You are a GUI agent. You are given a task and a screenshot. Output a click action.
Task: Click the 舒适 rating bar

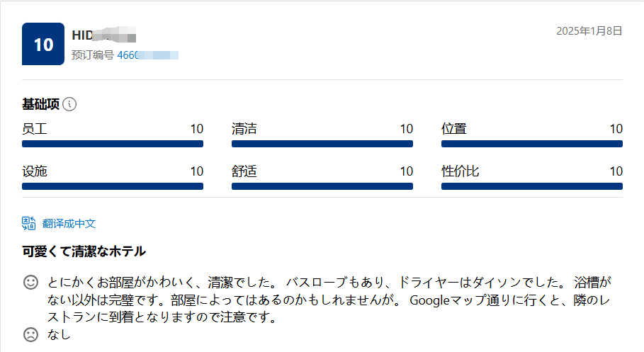click(x=322, y=186)
